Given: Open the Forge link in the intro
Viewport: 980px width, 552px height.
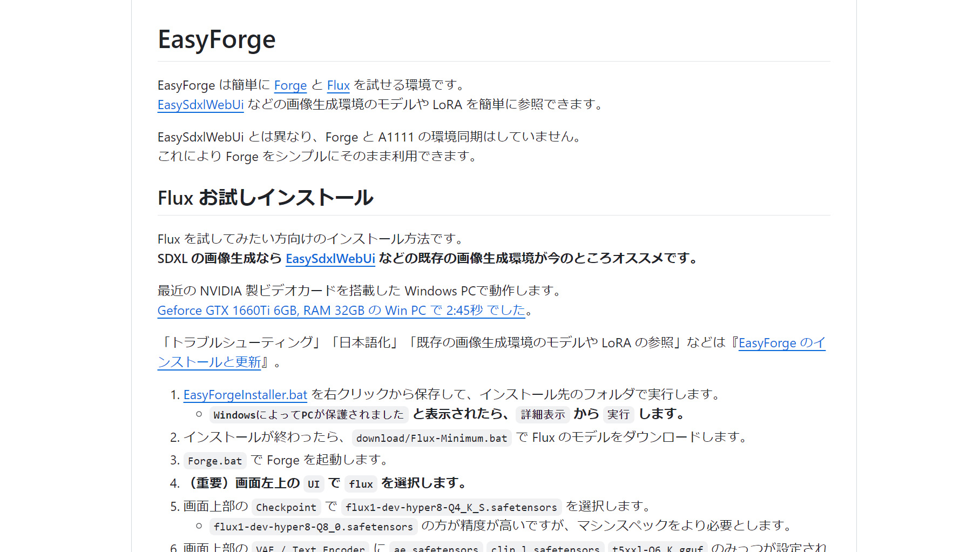Looking at the screenshot, I should (290, 85).
